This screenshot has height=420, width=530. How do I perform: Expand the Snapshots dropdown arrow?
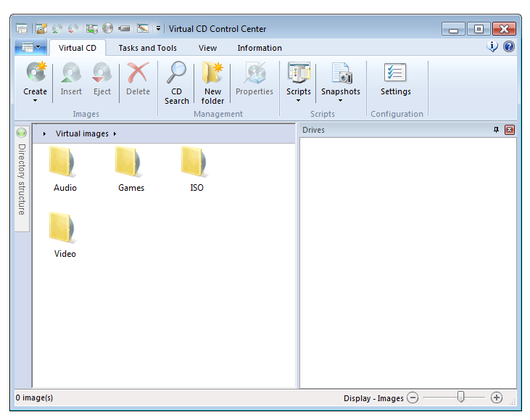(x=340, y=100)
